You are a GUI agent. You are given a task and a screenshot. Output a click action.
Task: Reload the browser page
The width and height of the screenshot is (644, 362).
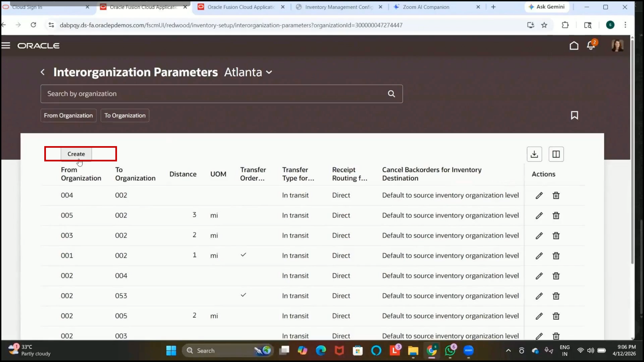click(x=33, y=25)
